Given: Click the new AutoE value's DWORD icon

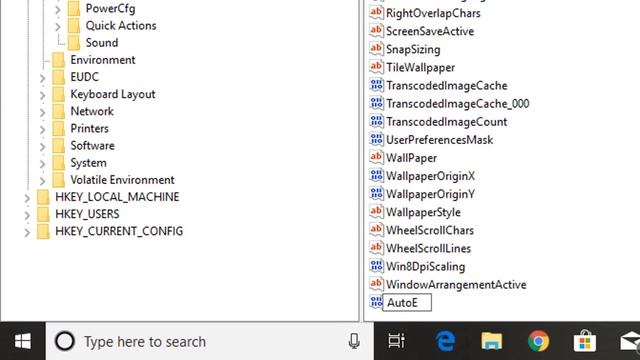Looking at the screenshot, I should point(376,302).
